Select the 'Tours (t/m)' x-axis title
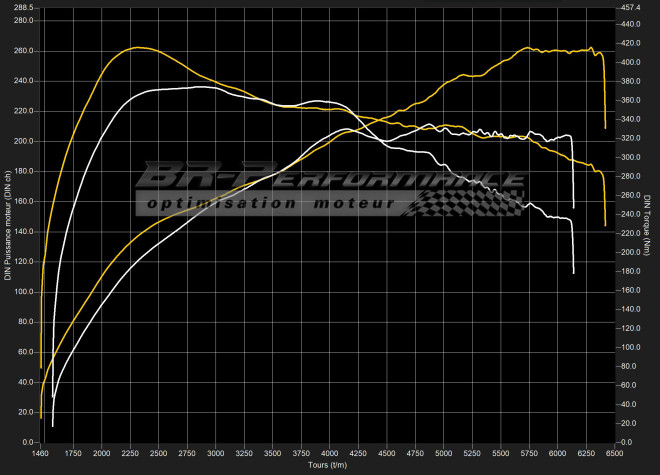Screen dimensions: 660x475 click(329, 467)
